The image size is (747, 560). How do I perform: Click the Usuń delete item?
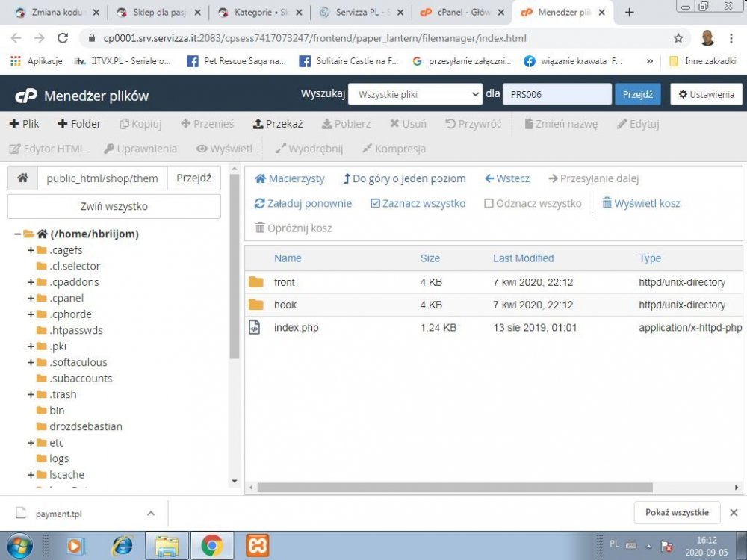click(x=408, y=124)
